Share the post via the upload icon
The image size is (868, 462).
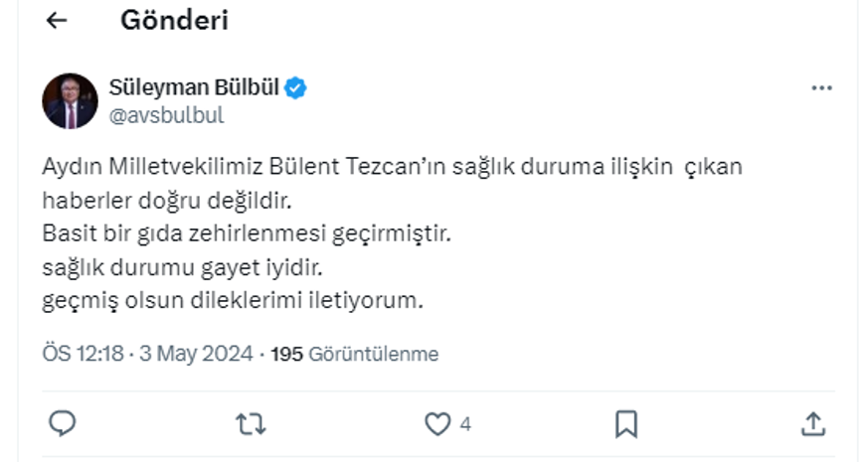coord(813,424)
